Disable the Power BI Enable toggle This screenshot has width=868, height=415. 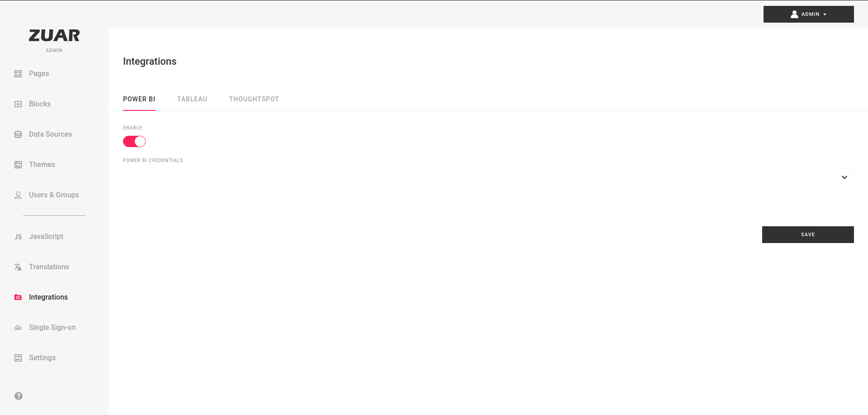click(134, 142)
